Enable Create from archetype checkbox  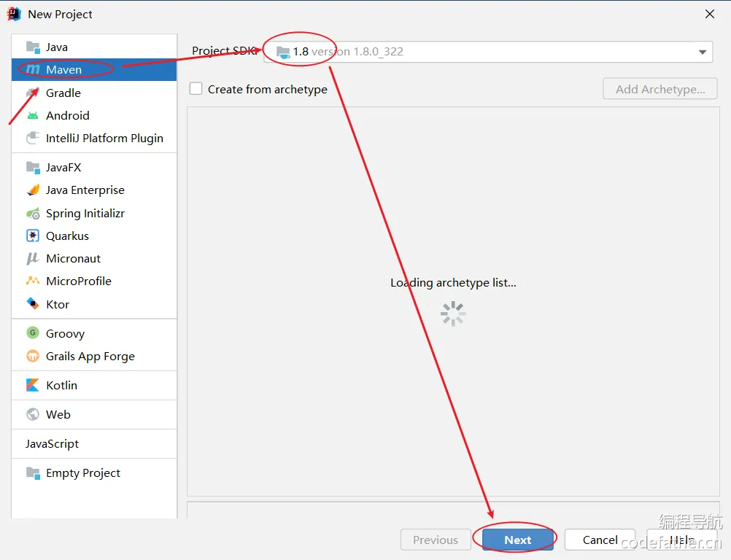point(196,88)
